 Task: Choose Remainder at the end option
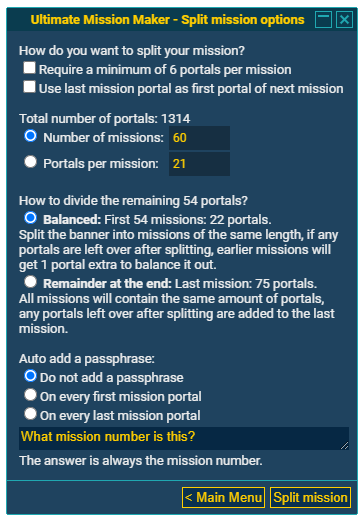tap(31, 282)
